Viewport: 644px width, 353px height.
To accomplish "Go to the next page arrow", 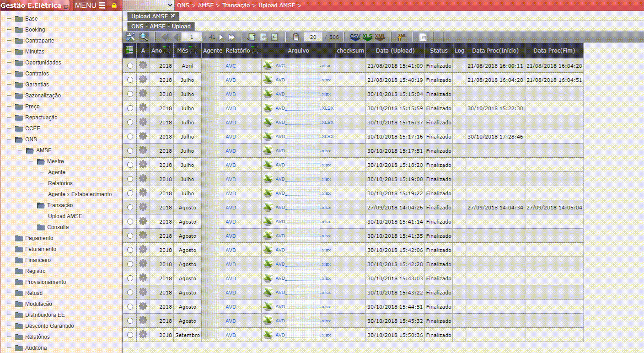I will 221,37.
